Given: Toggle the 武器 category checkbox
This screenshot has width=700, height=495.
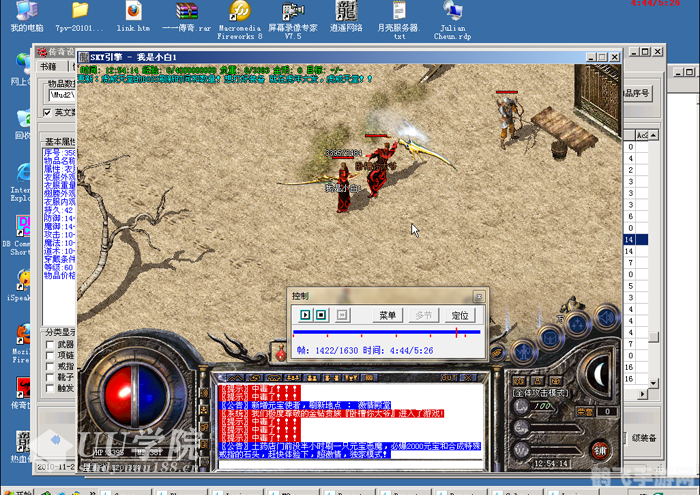Looking at the screenshot, I should (x=50, y=345).
